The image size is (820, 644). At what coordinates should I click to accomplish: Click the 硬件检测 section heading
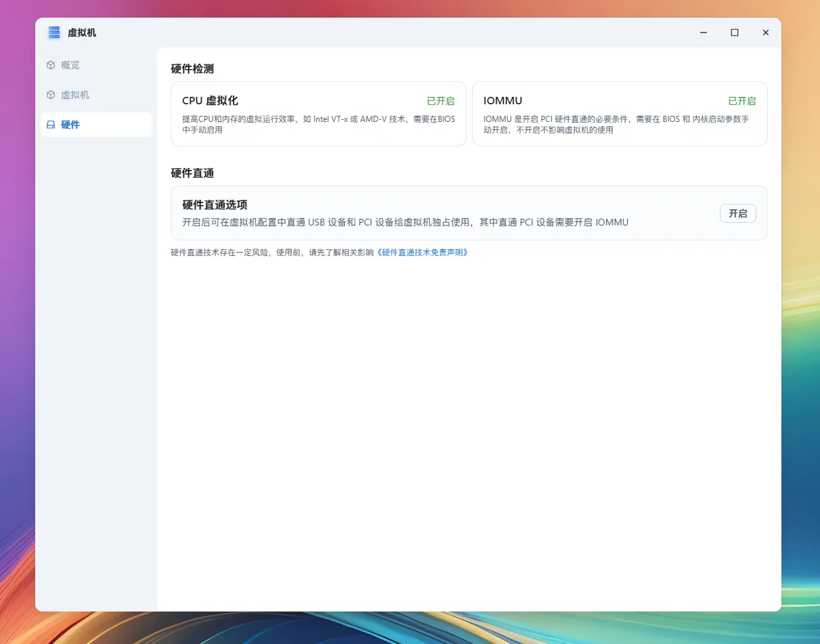(192, 68)
